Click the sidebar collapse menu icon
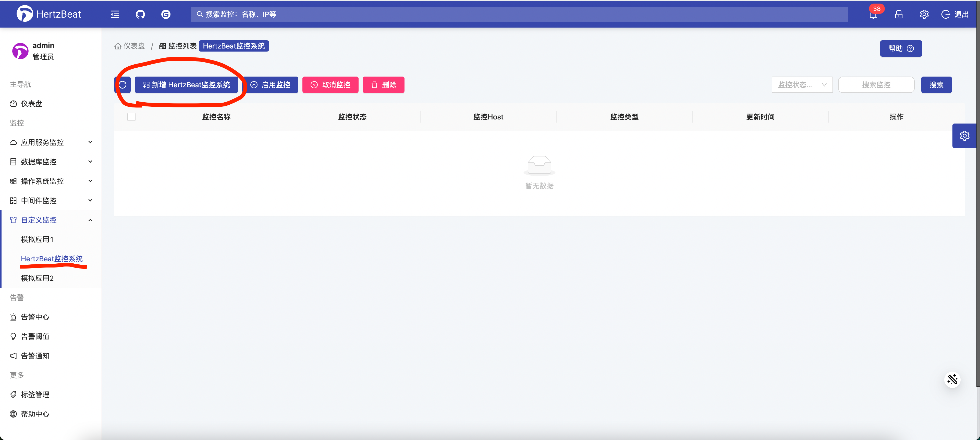 [x=115, y=15]
